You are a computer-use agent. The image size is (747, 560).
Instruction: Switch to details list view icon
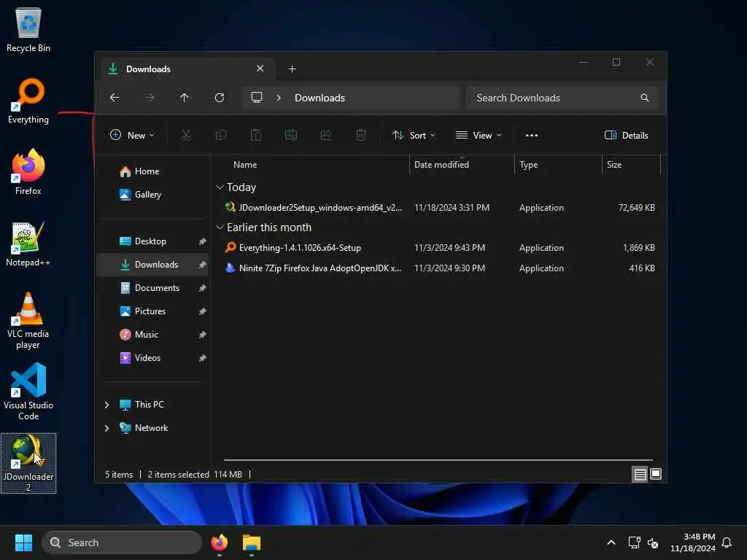pos(640,474)
